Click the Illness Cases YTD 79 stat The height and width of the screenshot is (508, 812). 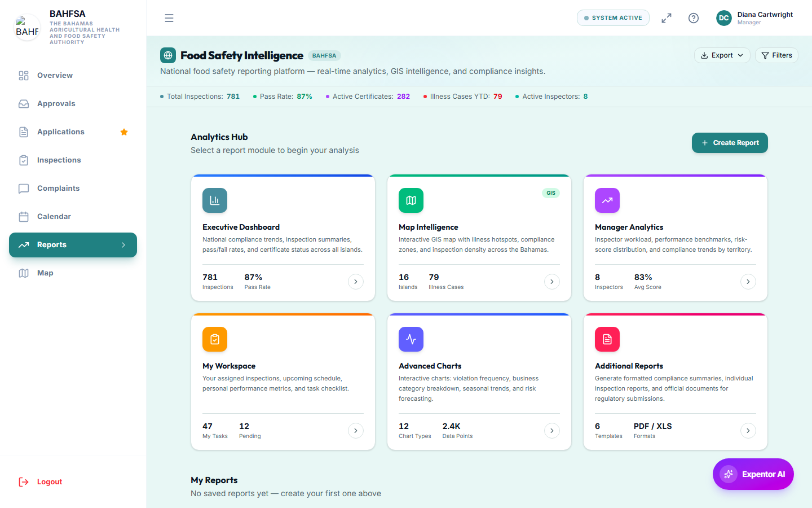click(x=463, y=97)
